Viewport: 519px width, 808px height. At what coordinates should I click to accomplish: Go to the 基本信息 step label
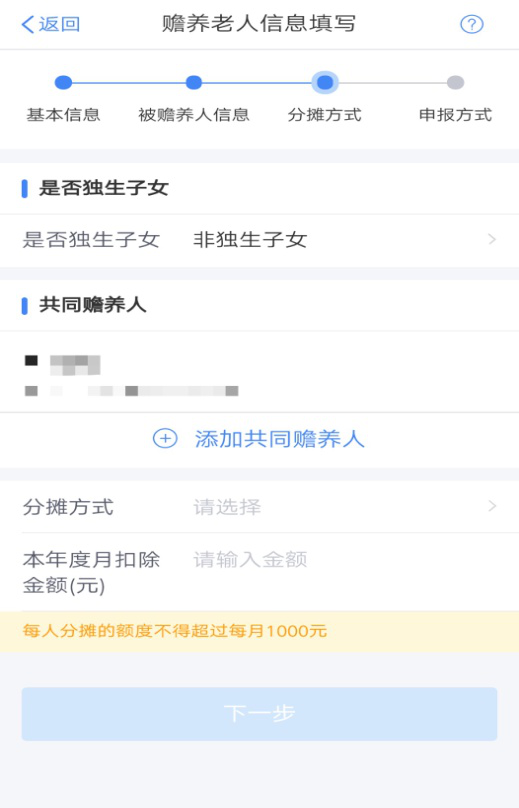point(63,114)
